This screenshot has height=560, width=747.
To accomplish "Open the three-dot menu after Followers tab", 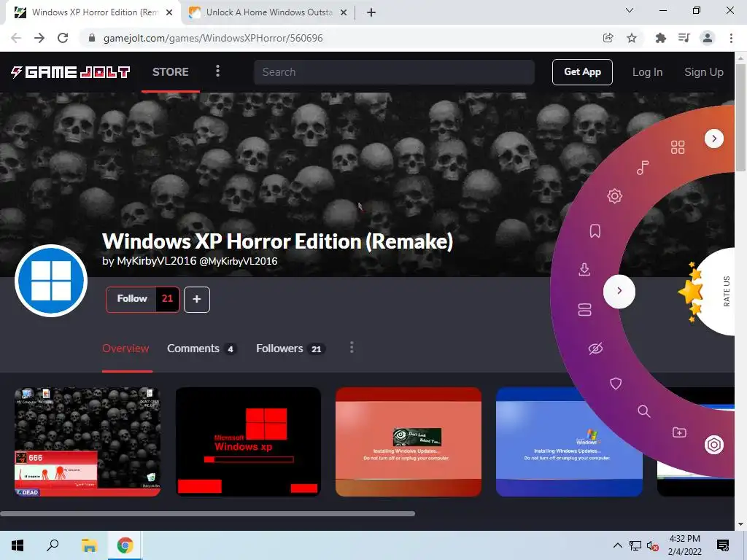I will pos(352,348).
